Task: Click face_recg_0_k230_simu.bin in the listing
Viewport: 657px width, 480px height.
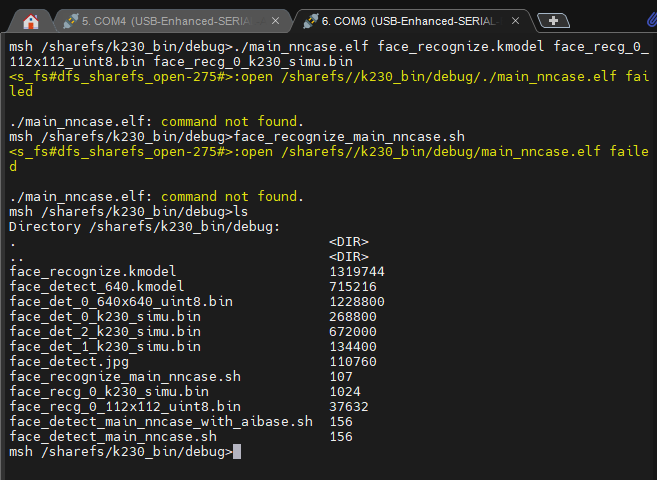Action: [x=109, y=392]
